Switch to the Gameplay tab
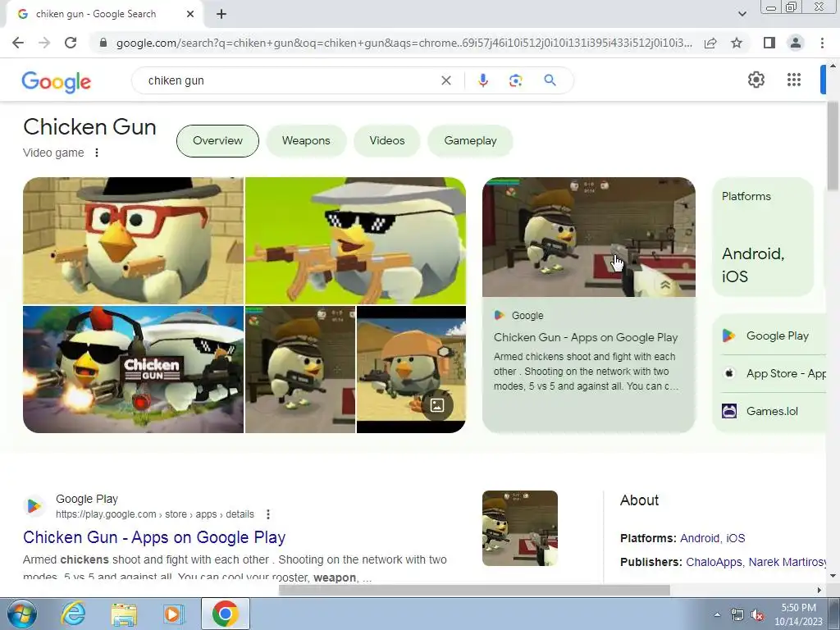Viewport: 840px width, 630px height. (470, 141)
